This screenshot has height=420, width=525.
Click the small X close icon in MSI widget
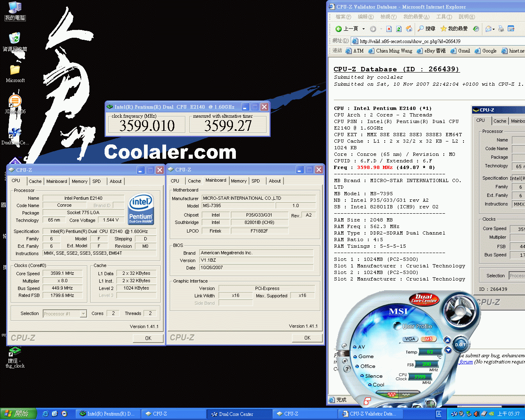(345, 361)
